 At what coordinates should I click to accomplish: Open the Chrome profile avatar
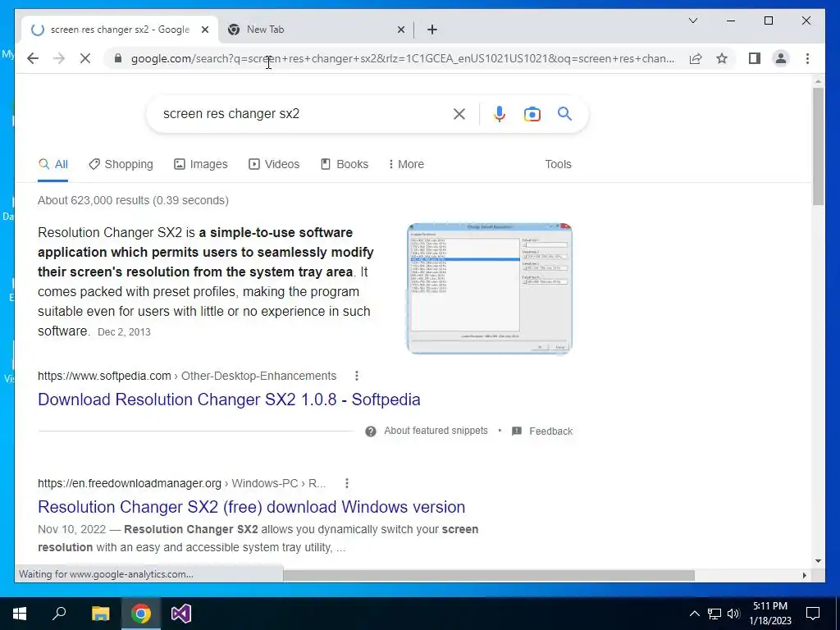pyautogui.click(x=781, y=58)
